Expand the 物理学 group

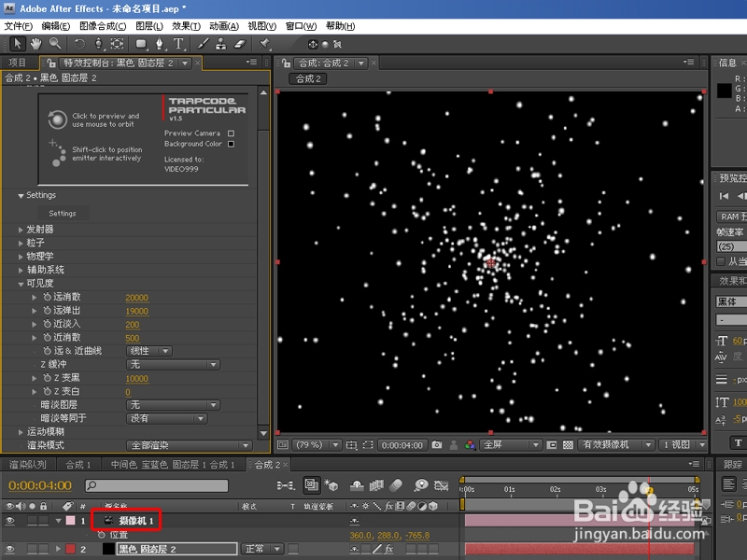tap(21, 256)
